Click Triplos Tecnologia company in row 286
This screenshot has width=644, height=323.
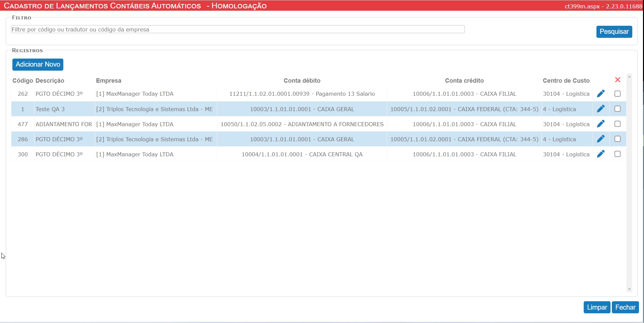154,139
